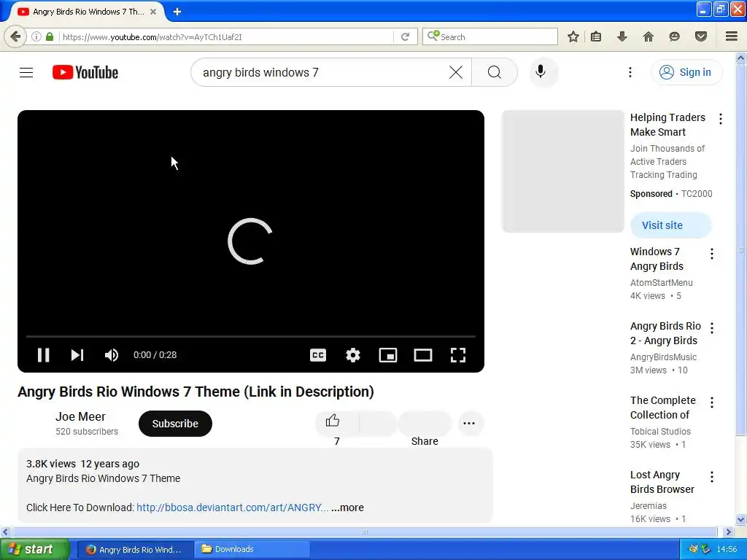The width and height of the screenshot is (747, 560).
Task: Click the system tray clock 14:56
Action: coord(727,549)
